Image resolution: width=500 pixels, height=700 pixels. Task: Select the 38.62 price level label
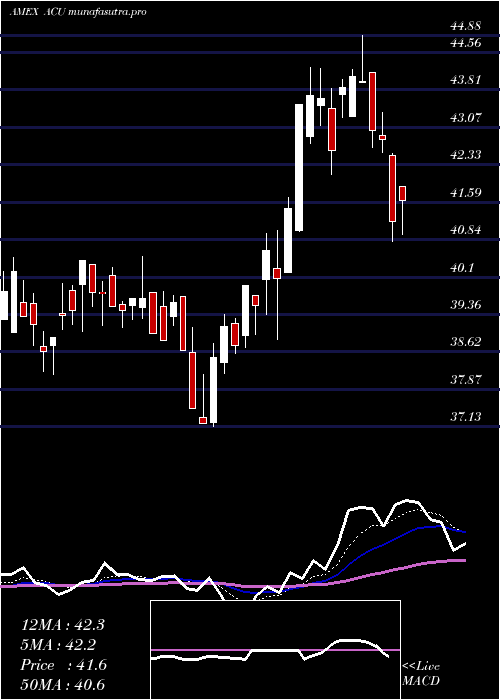466,342
